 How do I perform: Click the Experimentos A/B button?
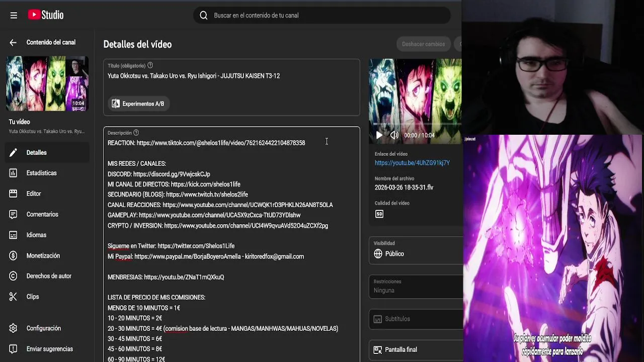pyautogui.click(x=138, y=104)
